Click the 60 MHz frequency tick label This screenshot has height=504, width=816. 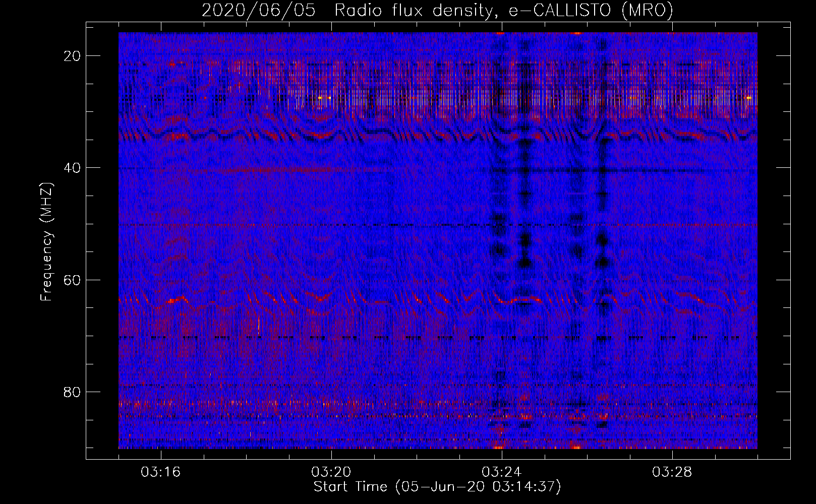coord(72,280)
